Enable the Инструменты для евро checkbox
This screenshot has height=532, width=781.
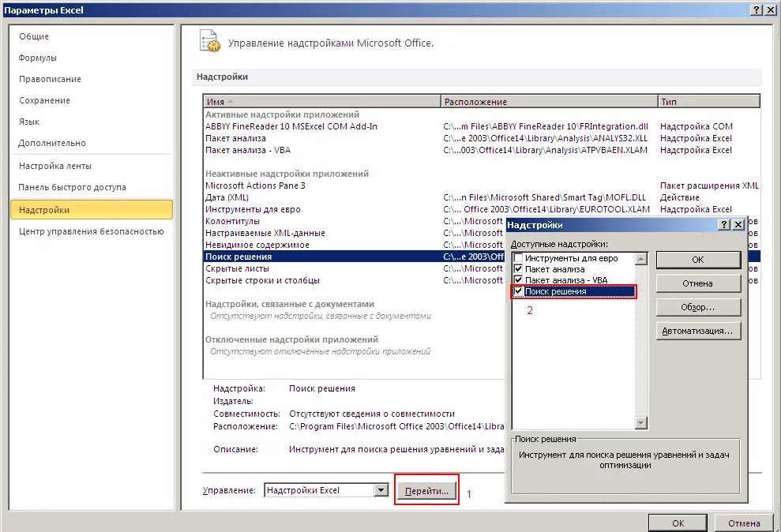point(519,258)
